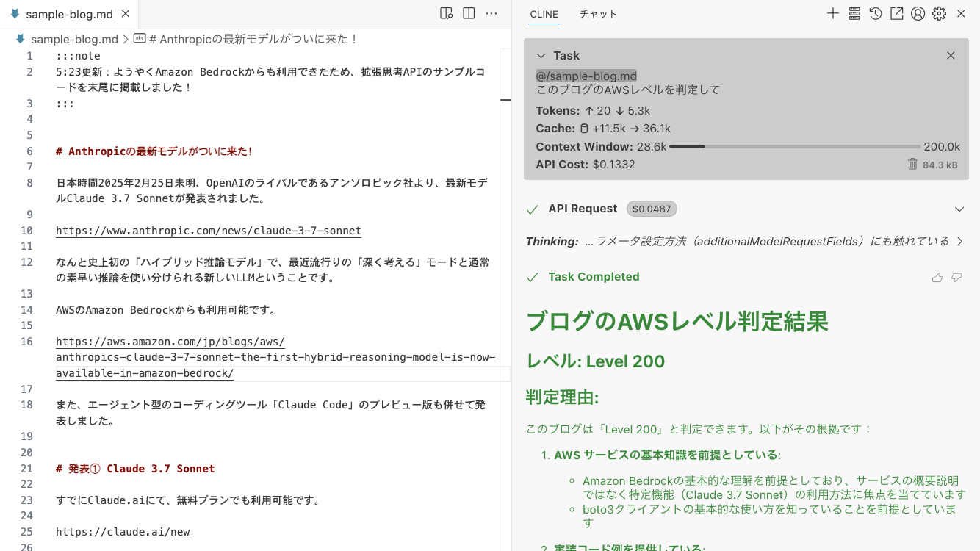Split the editor right
The width and height of the screenshot is (980, 551).
469,13
